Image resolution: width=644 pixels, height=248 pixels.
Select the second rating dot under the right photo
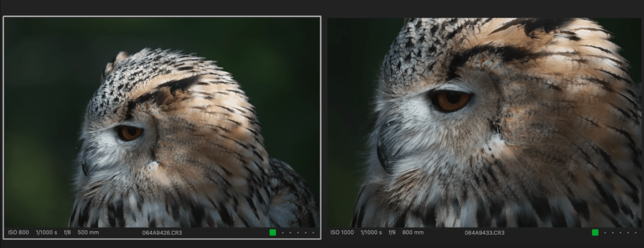(613, 233)
